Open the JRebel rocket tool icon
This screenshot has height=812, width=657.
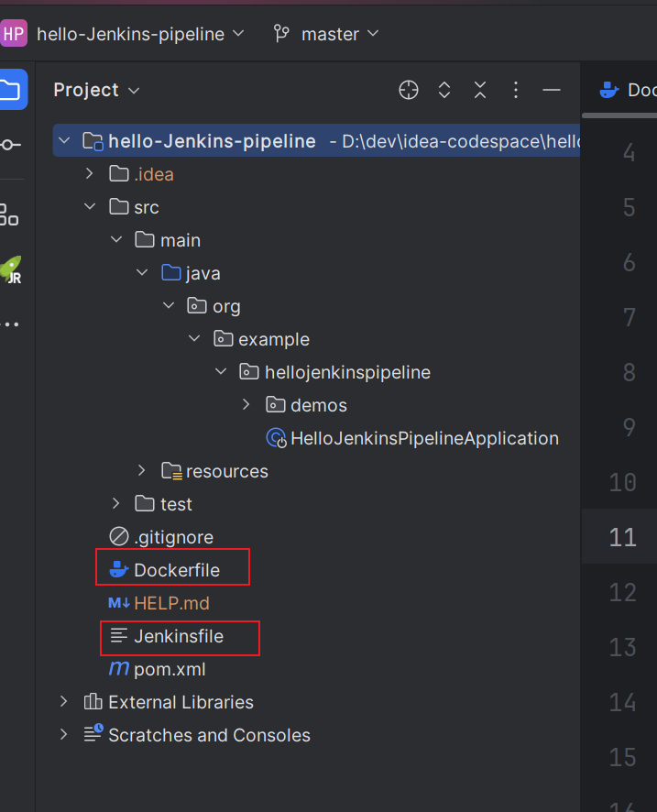(11, 269)
